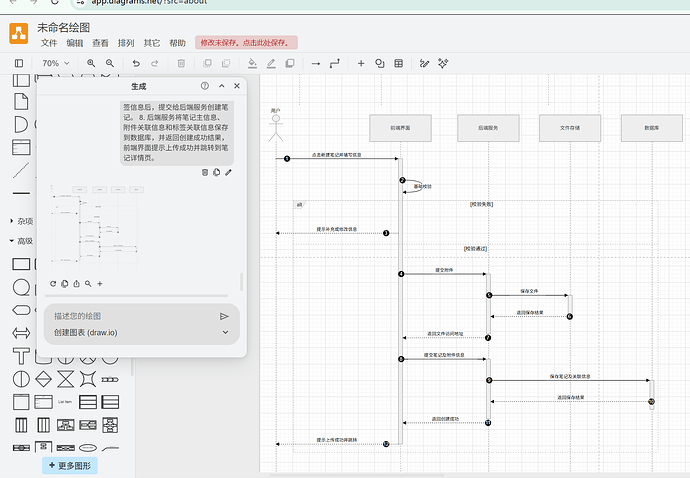This screenshot has height=478, width=690.
Task: Click the send arrow in prompt box
Action: click(224, 316)
